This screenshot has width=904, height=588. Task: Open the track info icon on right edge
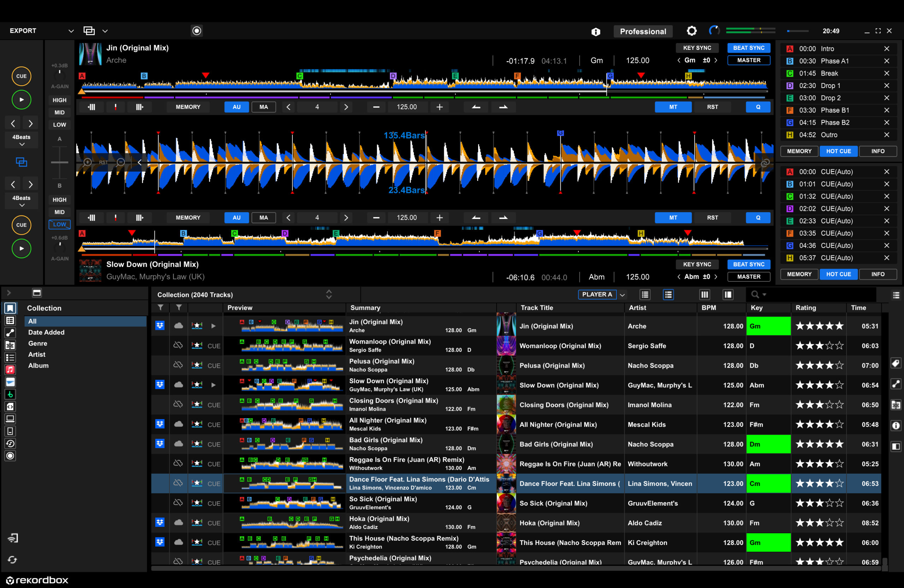(x=896, y=426)
